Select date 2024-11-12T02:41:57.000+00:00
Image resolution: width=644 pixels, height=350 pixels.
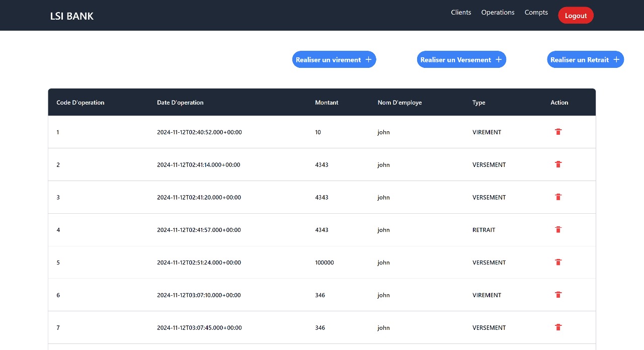[199, 230]
